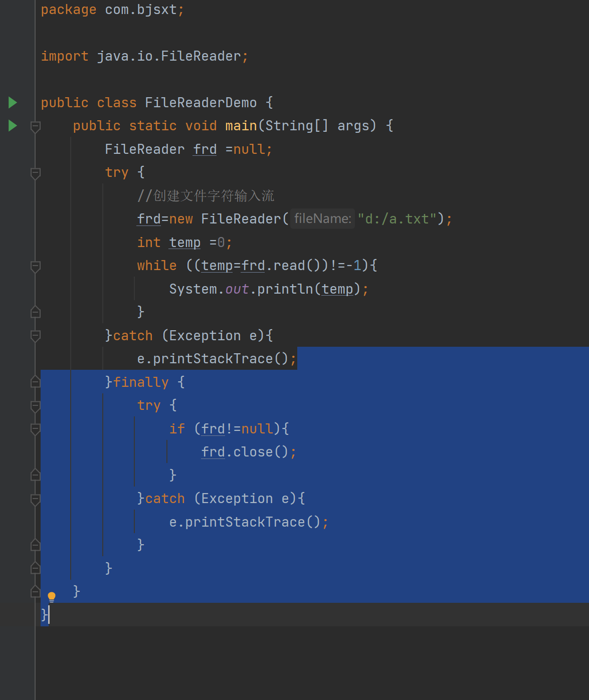The height and width of the screenshot is (700, 589).
Task: Collapse the inner catch block fold marker
Action: (36, 500)
